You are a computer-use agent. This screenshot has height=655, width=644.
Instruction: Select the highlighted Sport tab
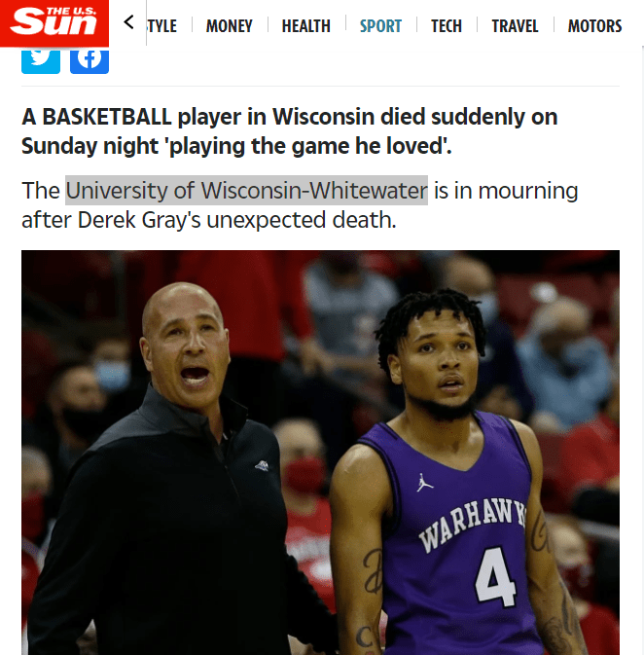coord(380,26)
